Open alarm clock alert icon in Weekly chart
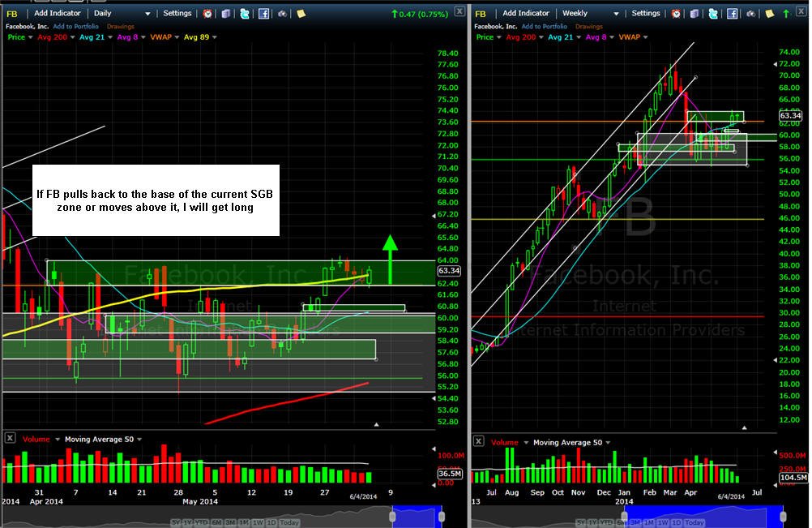Screen dimensions: 812x528 (x=676, y=14)
